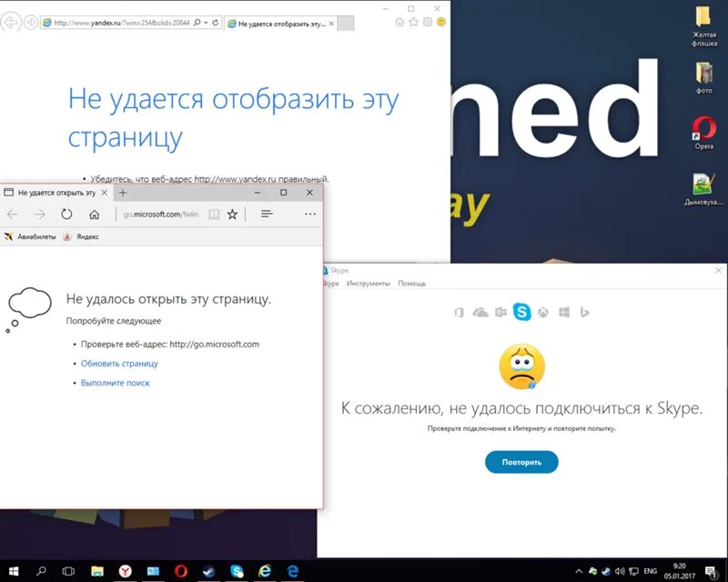
Task: Refresh the page in Internet Explorer address bar
Action: pos(216,22)
